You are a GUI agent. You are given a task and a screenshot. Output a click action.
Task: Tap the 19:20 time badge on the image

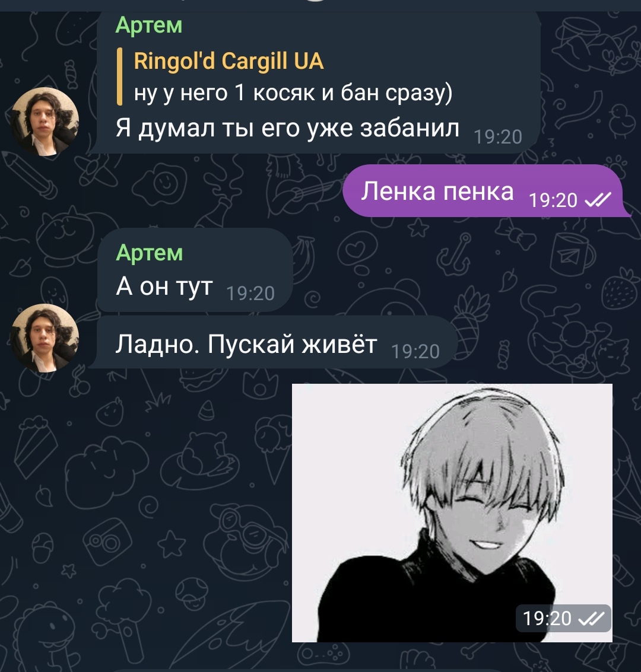tap(563, 618)
